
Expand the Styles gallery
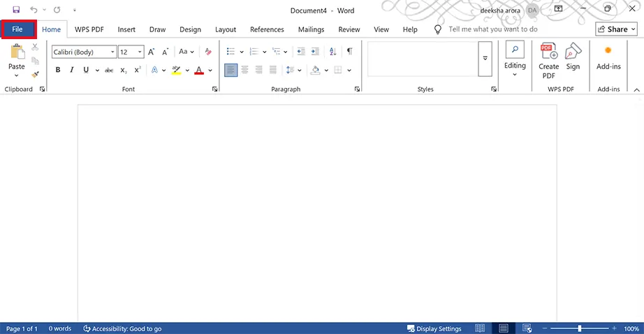pos(485,58)
